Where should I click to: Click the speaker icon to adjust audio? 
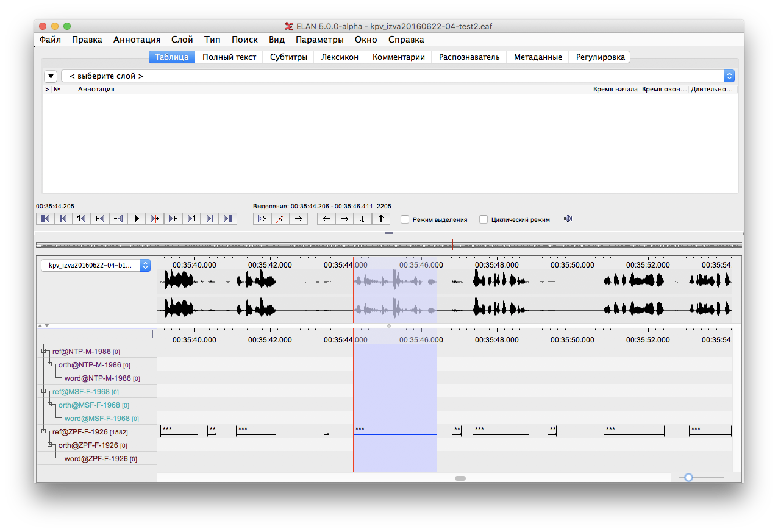[567, 218]
